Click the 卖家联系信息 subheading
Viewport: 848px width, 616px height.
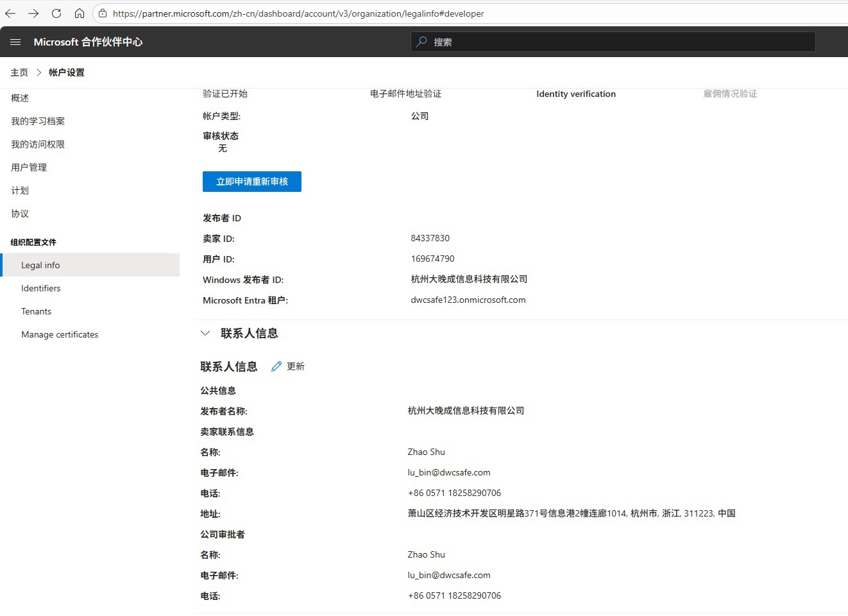click(x=227, y=432)
